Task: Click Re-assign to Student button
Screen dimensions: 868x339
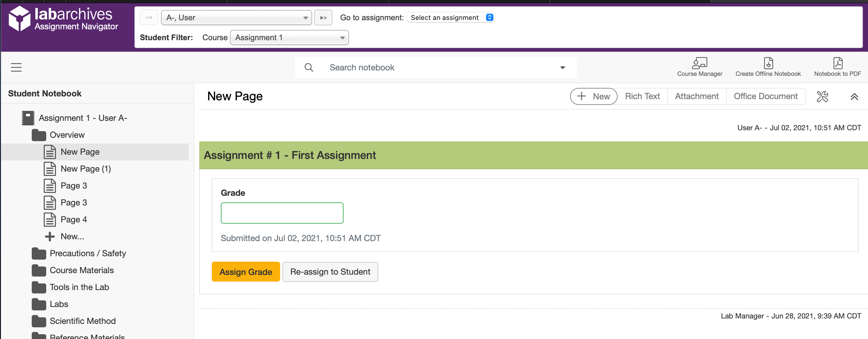Action: coord(330,272)
